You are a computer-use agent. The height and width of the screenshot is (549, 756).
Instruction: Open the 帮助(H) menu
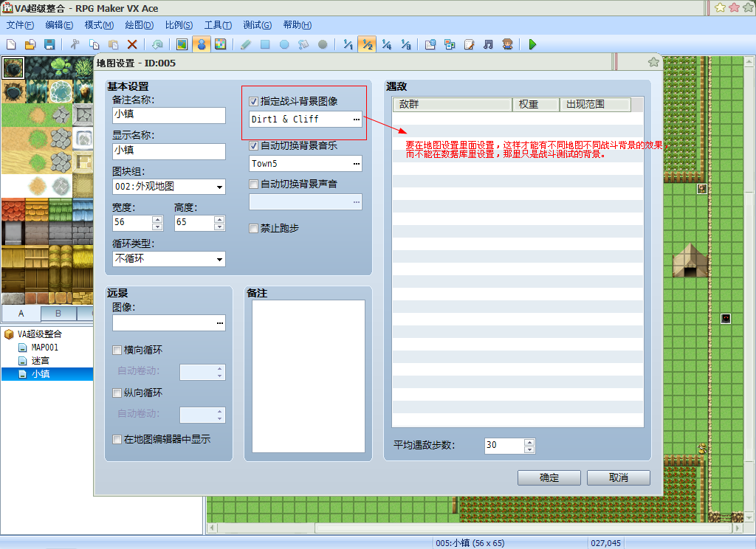click(298, 25)
